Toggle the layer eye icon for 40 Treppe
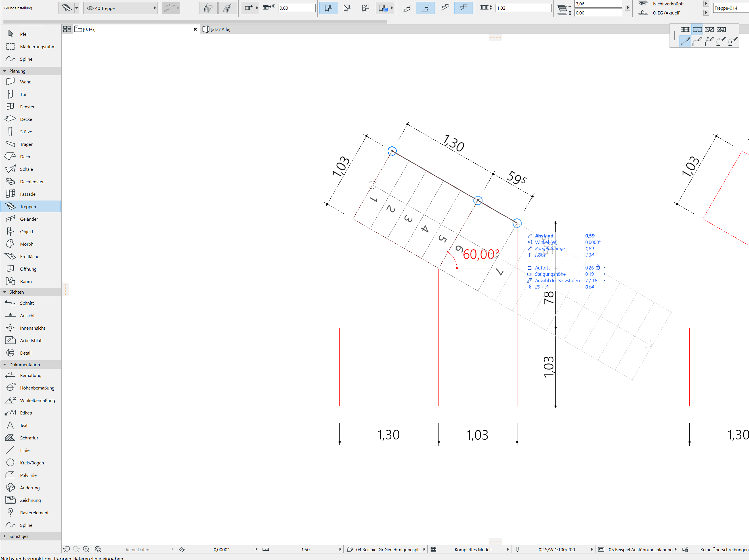The width and height of the screenshot is (749, 560). click(x=90, y=8)
